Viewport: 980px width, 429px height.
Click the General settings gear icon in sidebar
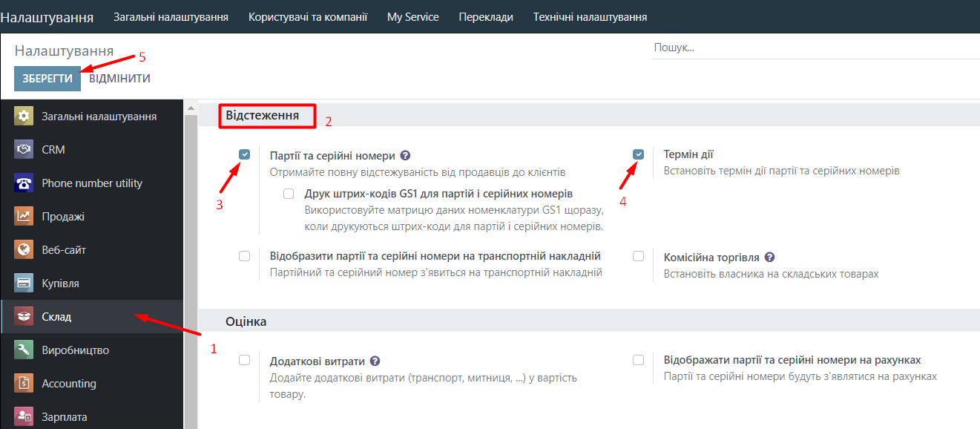24,117
